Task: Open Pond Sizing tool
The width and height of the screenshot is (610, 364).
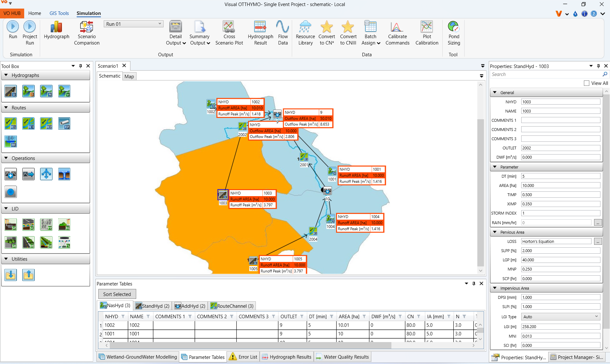Action: (x=453, y=33)
